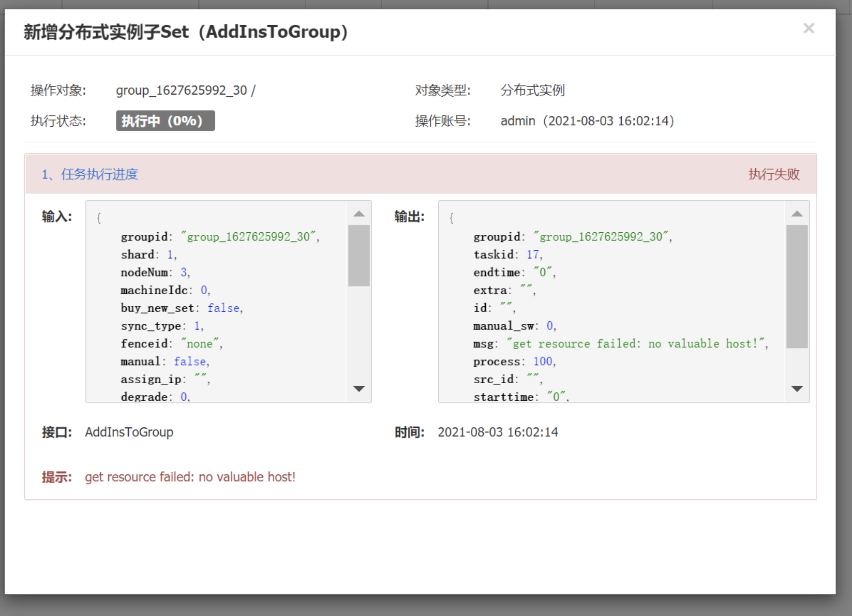Toggle the manual_sw output value

(550, 326)
